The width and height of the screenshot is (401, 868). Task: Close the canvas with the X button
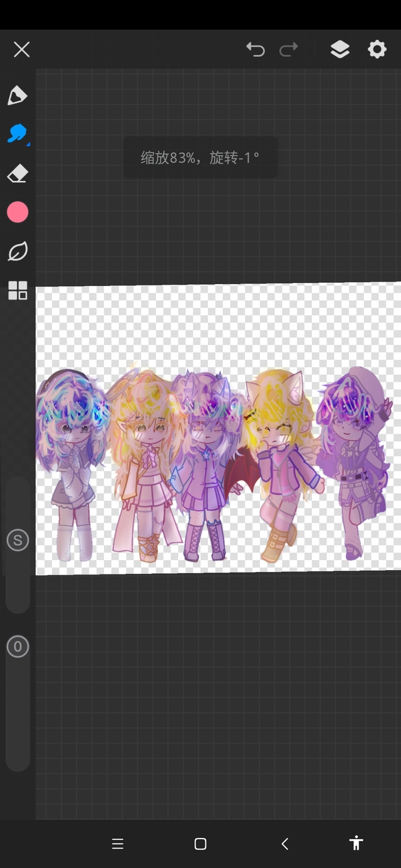22,49
